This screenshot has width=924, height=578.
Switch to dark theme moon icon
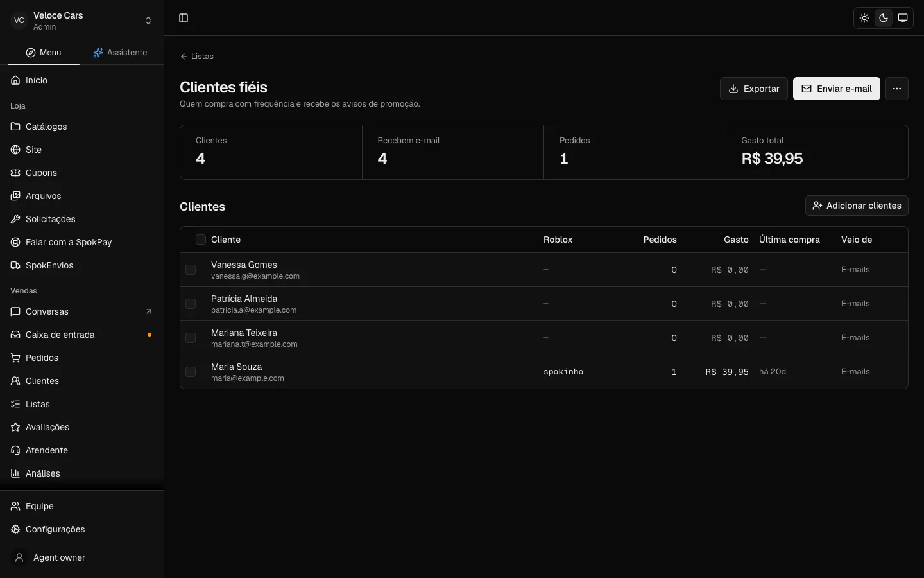tap(884, 18)
